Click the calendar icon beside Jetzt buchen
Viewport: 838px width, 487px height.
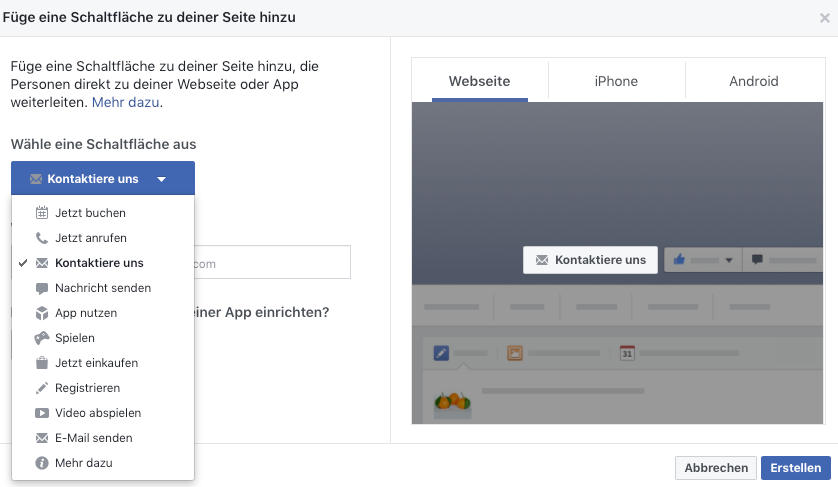pyautogui.click(x=42, y=213)
